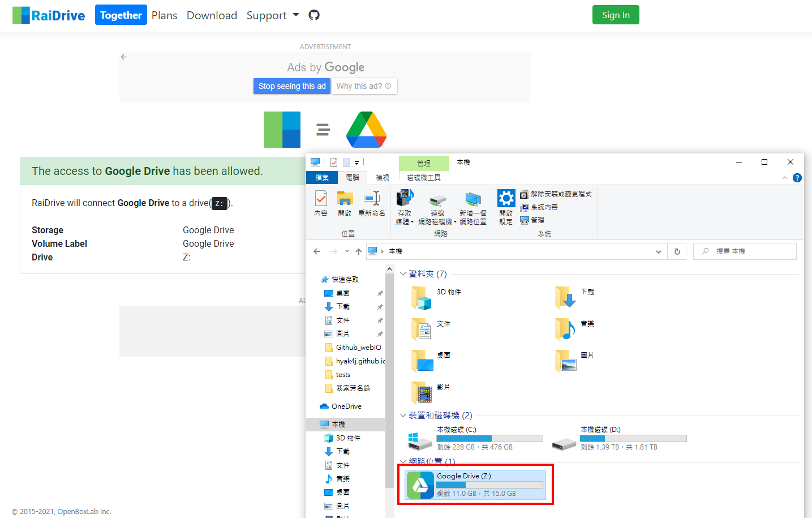Click the Explorer back arrow

317,251
